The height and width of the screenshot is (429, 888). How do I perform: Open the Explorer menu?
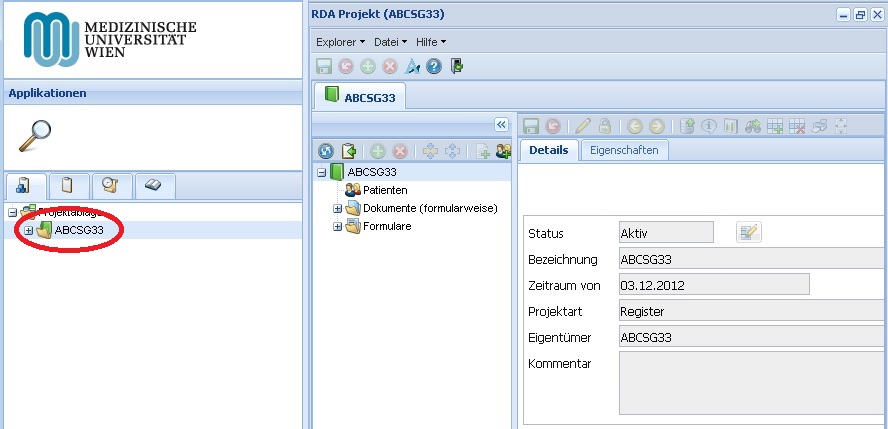pyautogui.click(x=340, y=42)
